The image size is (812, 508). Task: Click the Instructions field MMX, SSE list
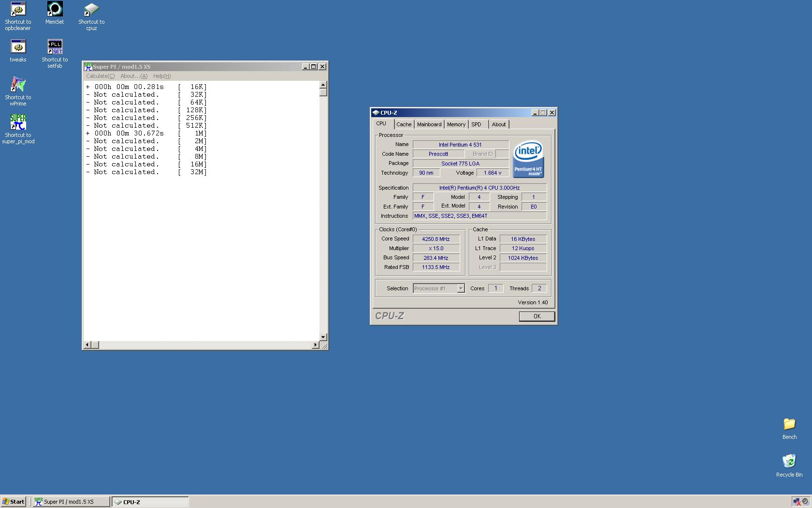tap(479, 216)
